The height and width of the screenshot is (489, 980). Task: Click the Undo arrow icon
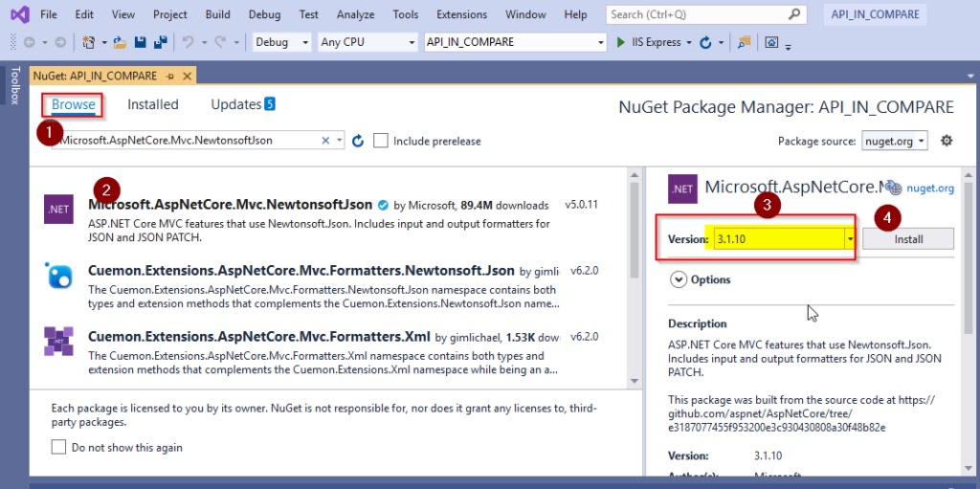click(x=187, y=42)
